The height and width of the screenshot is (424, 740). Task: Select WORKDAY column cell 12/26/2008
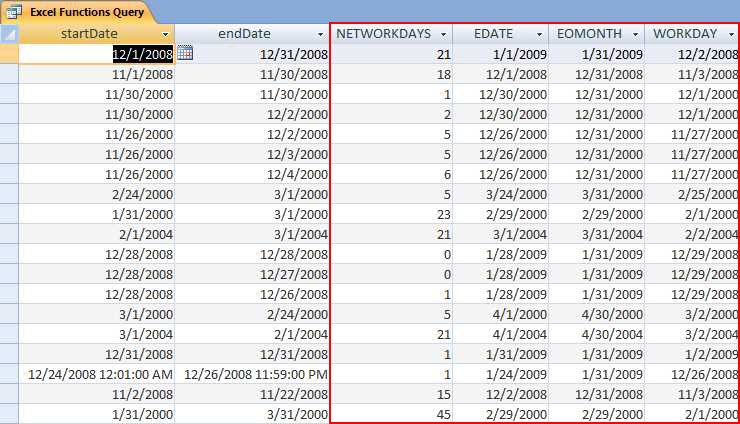[691, 374]
